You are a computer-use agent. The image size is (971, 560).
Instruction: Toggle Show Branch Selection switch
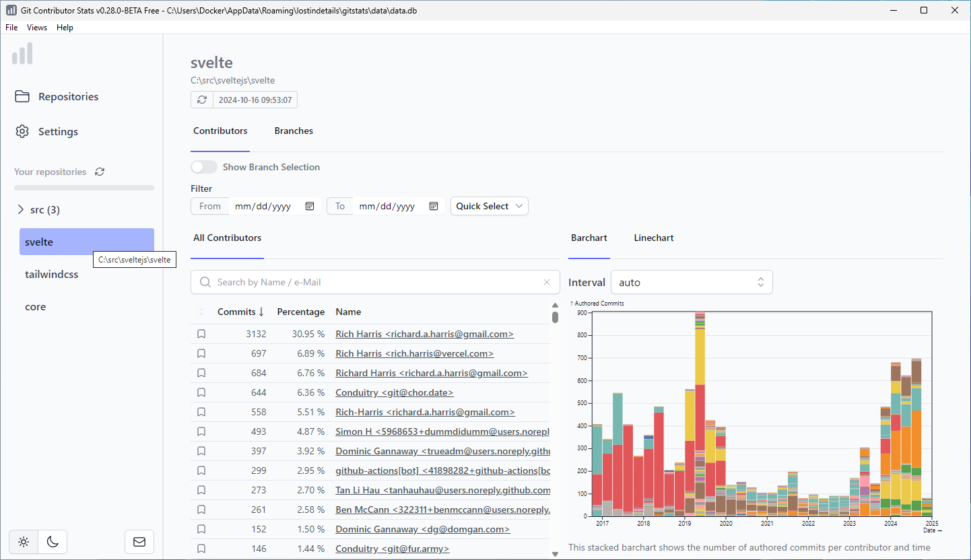(x=204, y=167)
